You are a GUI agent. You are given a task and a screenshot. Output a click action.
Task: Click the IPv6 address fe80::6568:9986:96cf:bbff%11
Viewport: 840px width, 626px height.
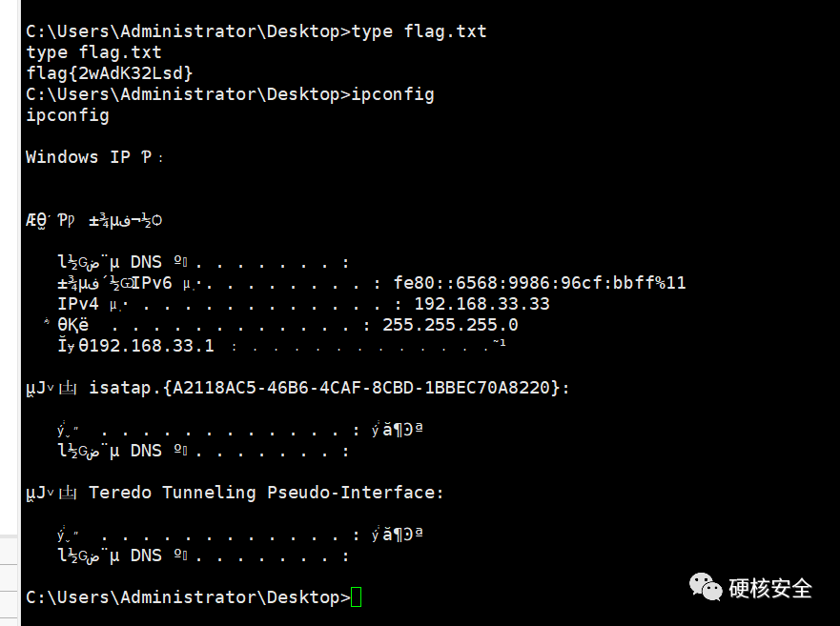pyautogui.click(x=540, y=283)
